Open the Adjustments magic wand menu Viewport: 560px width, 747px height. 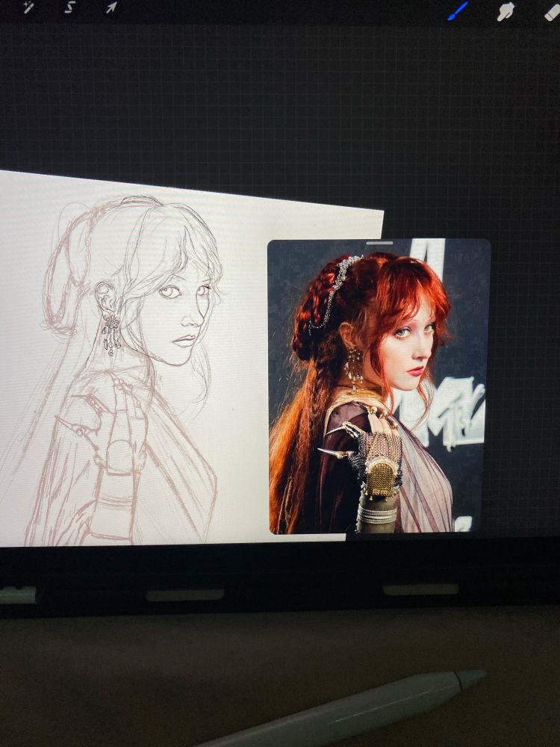(28, 7)
